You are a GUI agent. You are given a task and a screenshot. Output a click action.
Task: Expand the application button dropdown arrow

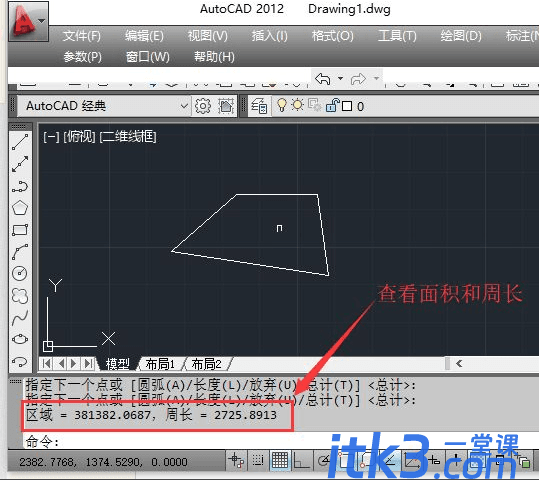[42, 21]
